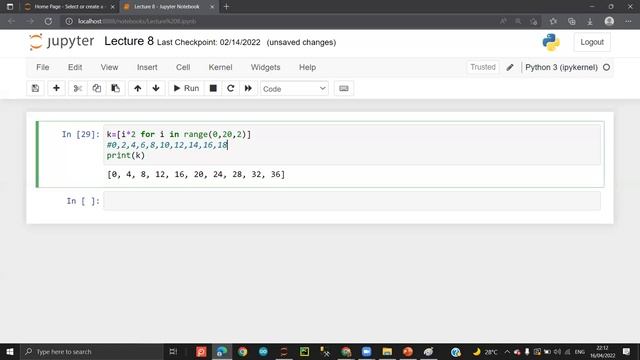Run the selected cell
The width and height of the screenshot is (640, 360).
pos(186,88)
